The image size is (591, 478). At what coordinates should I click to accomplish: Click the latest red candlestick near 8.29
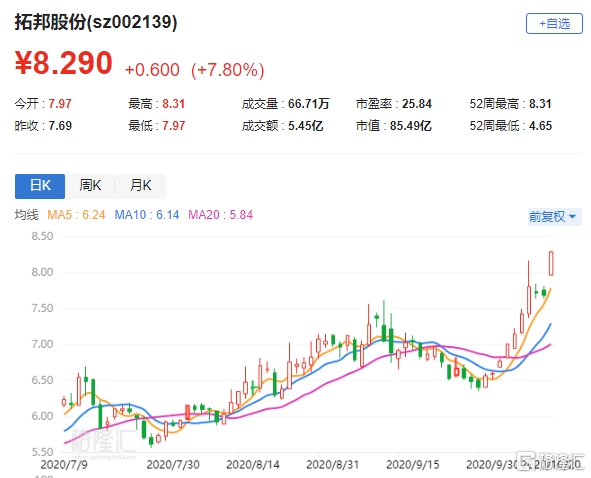tap(551, 263)
